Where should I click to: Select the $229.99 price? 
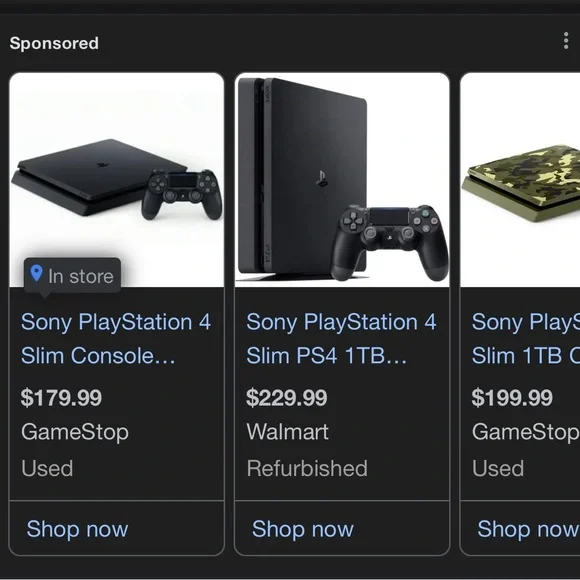287,398
